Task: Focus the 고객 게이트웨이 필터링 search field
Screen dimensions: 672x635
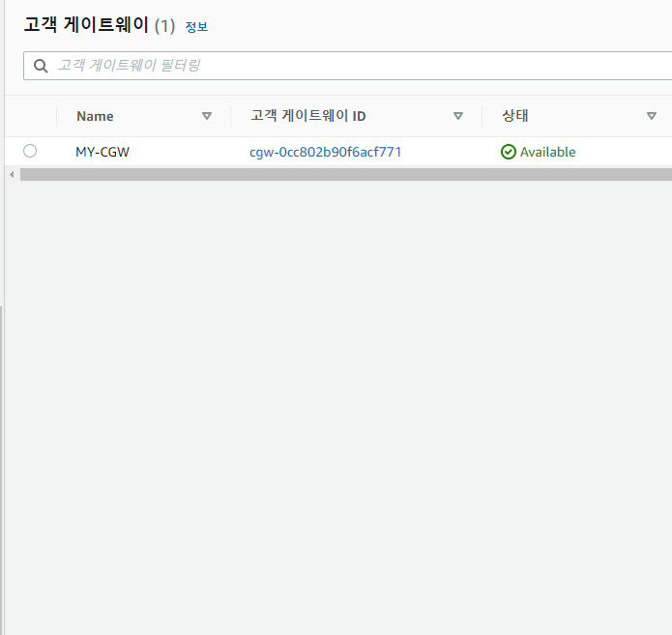Action: [347, 66]
